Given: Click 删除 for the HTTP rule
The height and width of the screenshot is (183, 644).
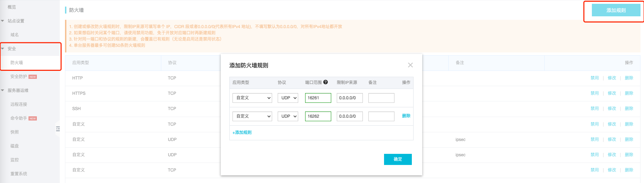Looking at the screenshot, I should pyautogui.click(x=629, y=78).
